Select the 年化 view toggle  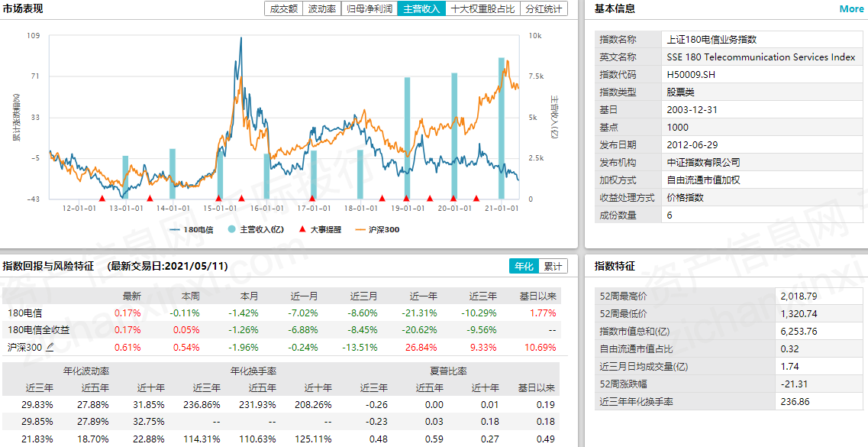(524, 266)
